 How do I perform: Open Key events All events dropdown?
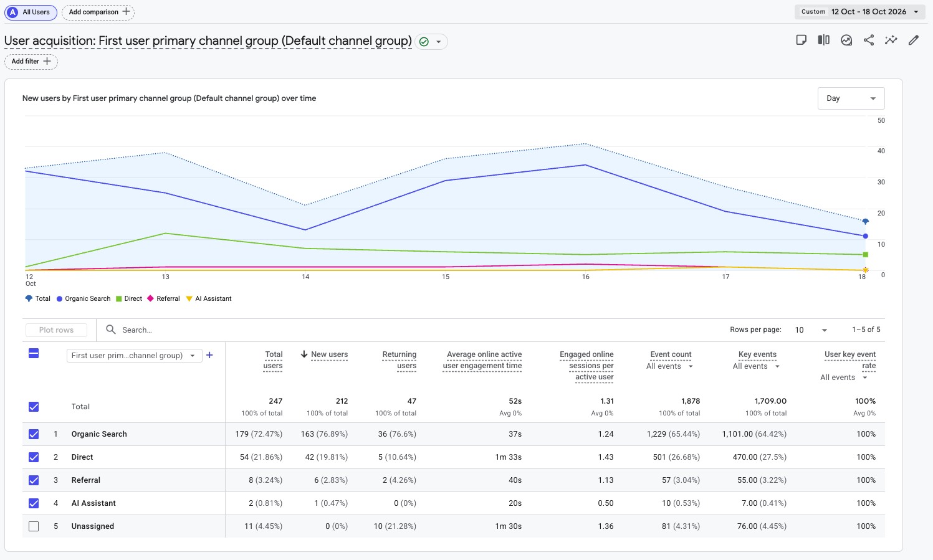click(x=757, y=366)
